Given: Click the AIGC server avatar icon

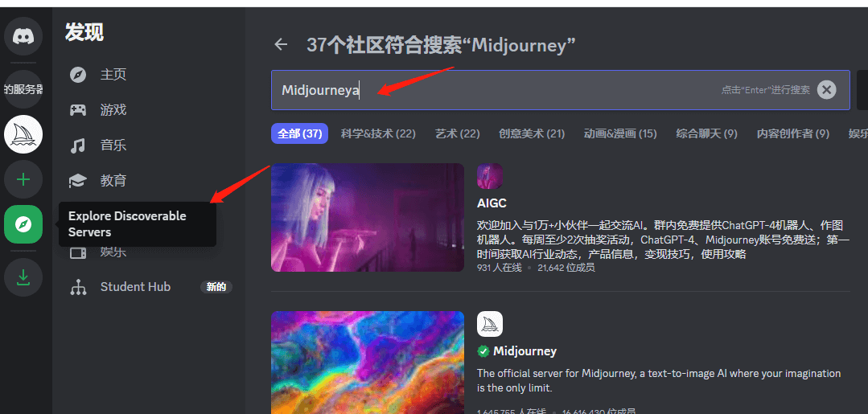Looking at the screenshot, I should pos(490,176).
